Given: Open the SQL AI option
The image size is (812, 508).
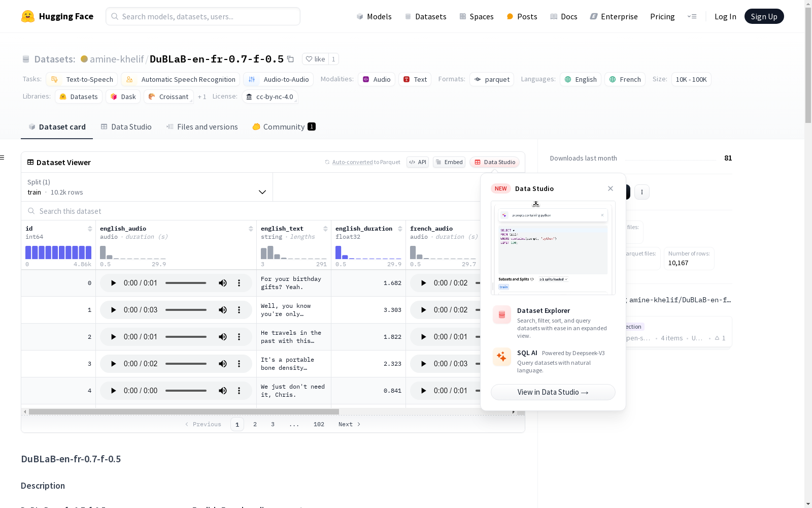Looking at the screenshot, I should point(553,361).
